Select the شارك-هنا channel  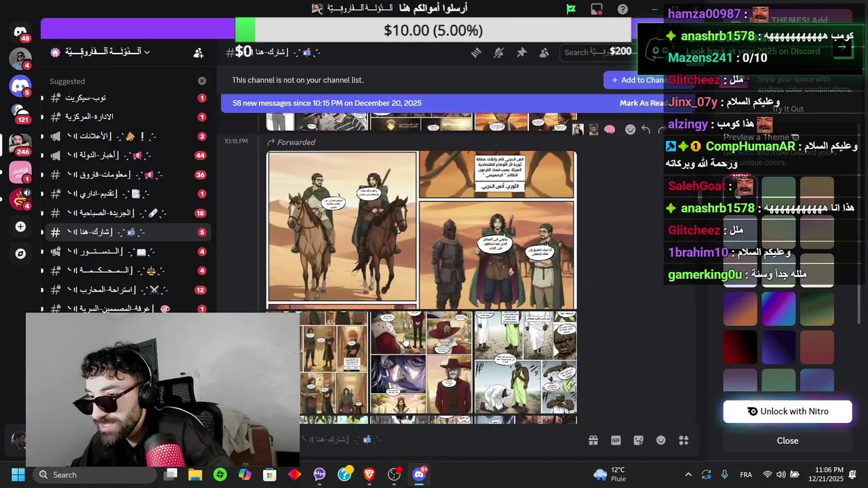(127, 232)
